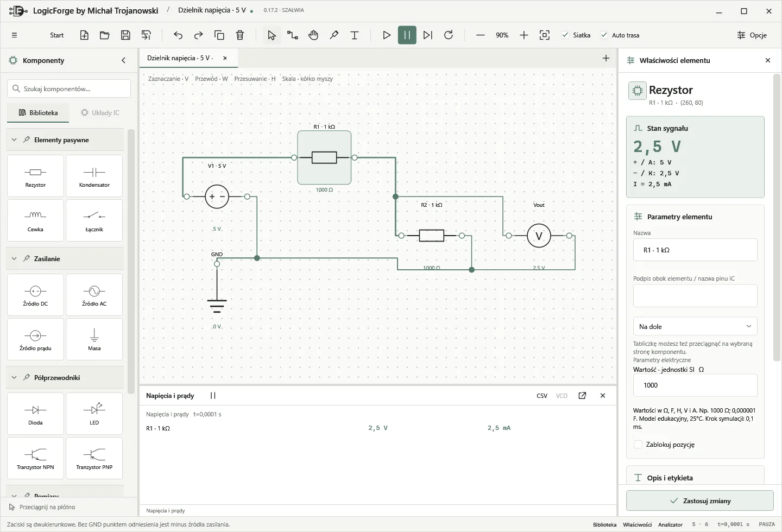Pick the Kondensator component from the library
Image resolution: width=782 pixels, height=532 pixels.
tap(94, 176)
